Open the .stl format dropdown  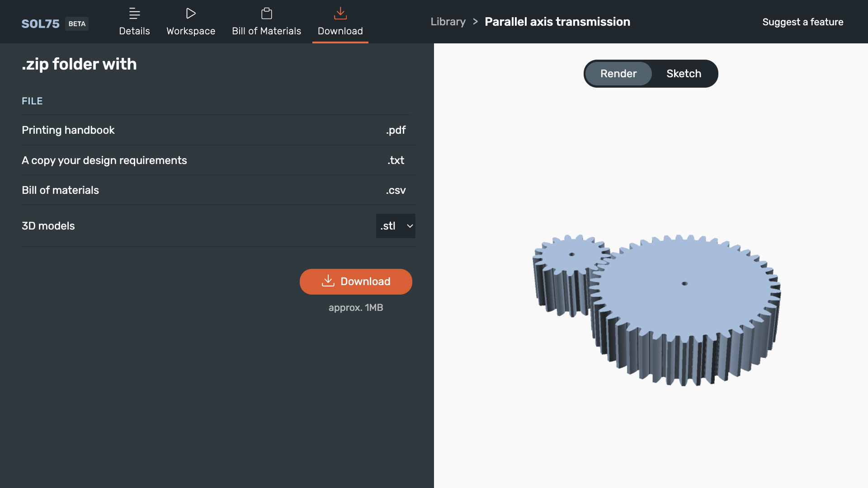tap(396, 226)
